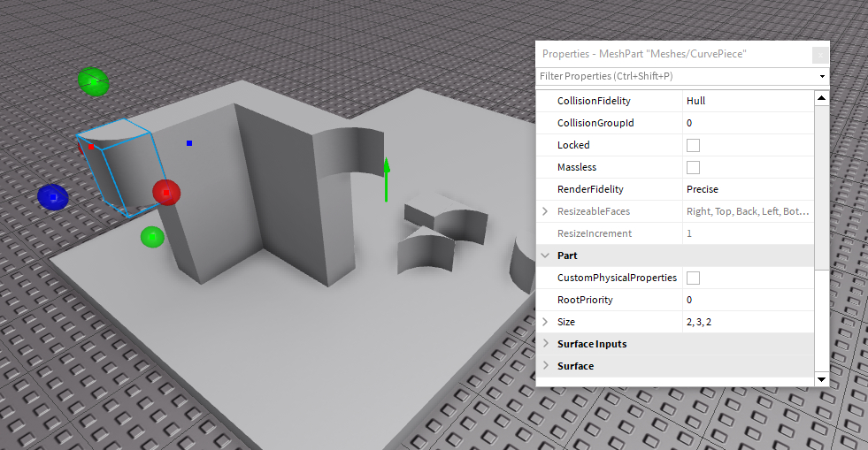
Task: Open the Filter Properties dropdown arrow
Action: coord(822,76)
